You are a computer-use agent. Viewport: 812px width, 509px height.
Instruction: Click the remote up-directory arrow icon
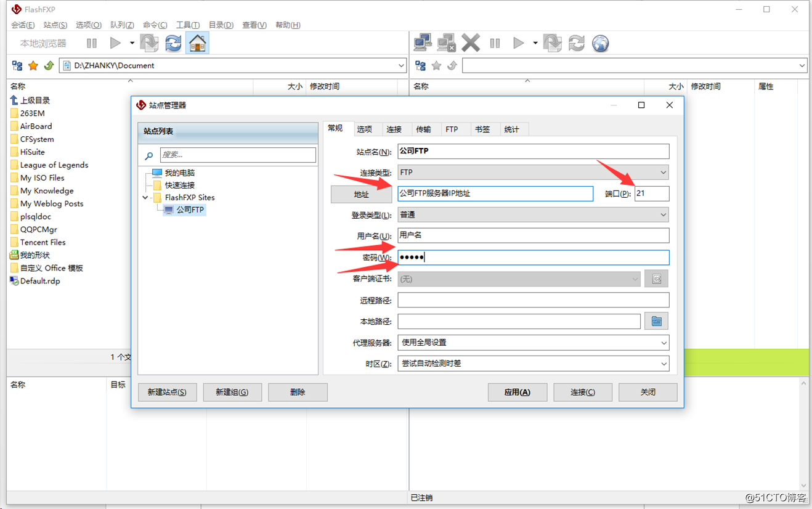click(x=452, y=65)
